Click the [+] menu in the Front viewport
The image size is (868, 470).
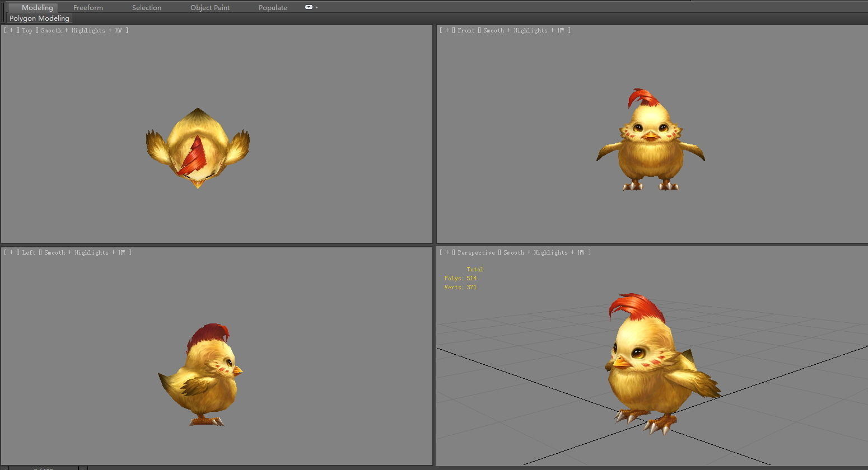[x=447, y=30]
